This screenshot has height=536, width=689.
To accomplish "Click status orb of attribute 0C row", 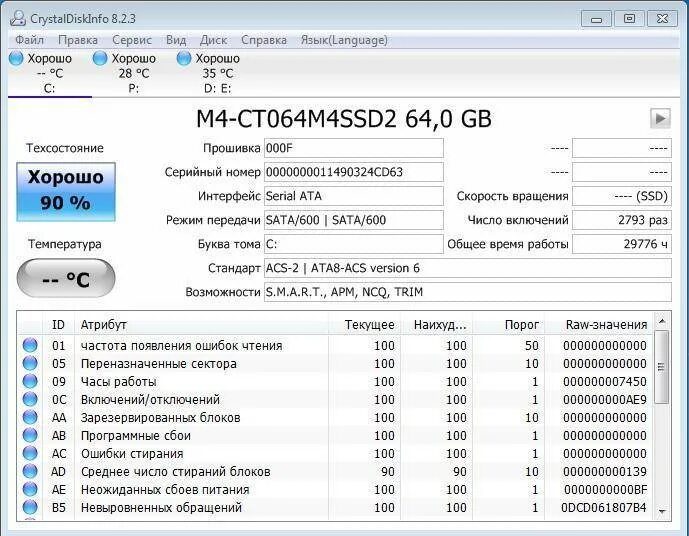I will coord(30,399).
